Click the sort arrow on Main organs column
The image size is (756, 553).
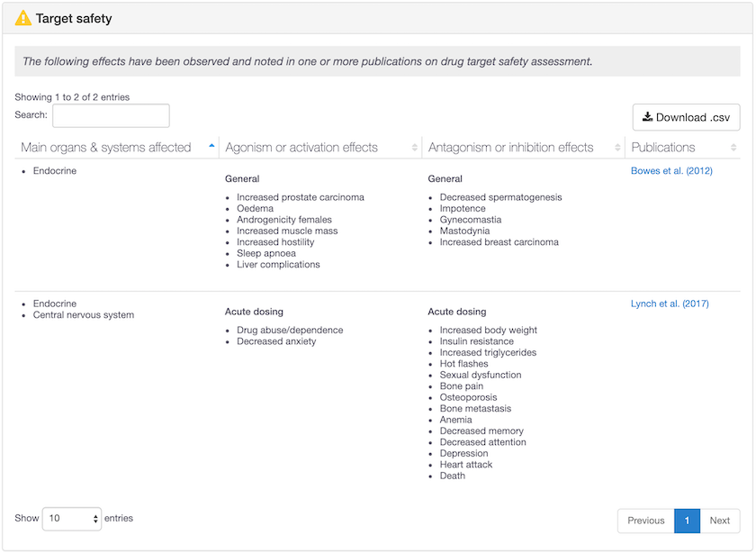tap(211, 147)
